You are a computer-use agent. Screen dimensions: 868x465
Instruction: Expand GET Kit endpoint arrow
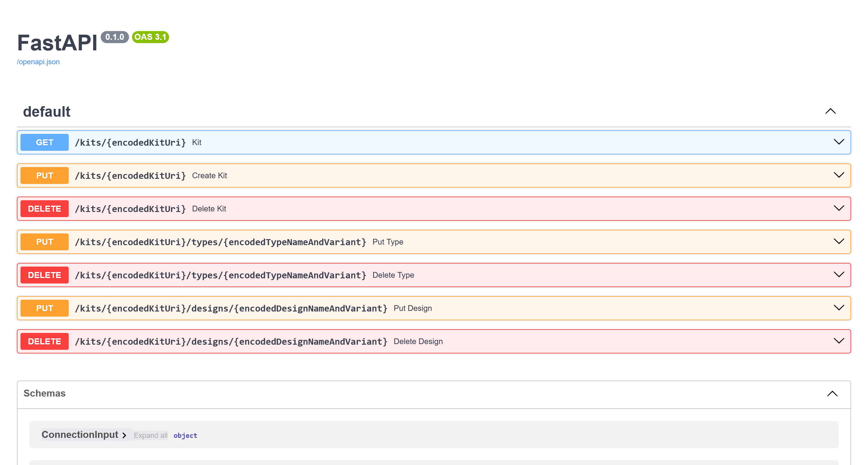coord(839,142)
